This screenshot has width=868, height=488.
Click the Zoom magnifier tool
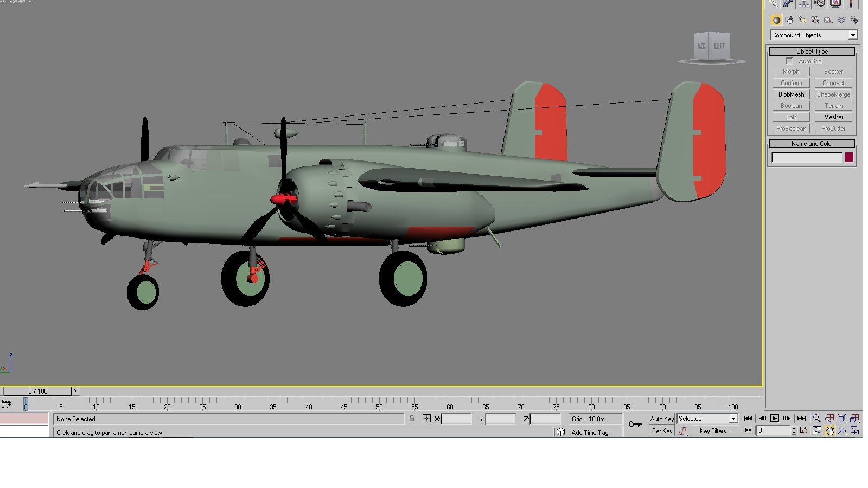pos(816,419)
